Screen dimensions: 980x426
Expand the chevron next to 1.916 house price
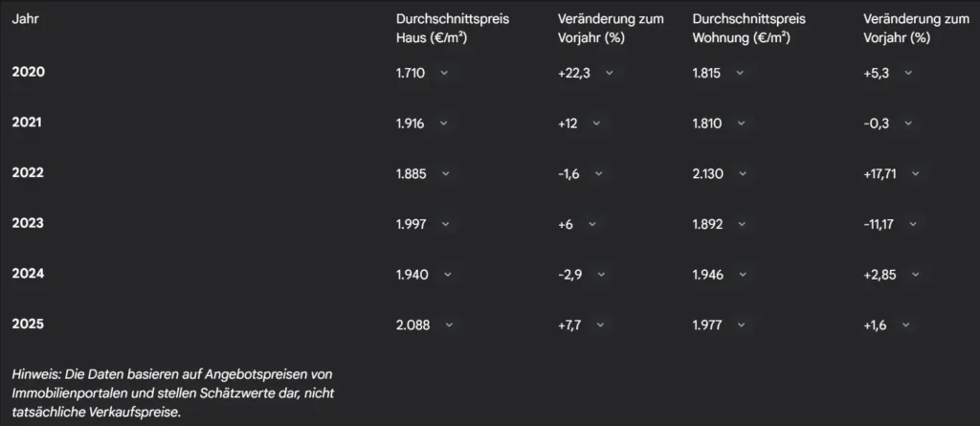444,123
